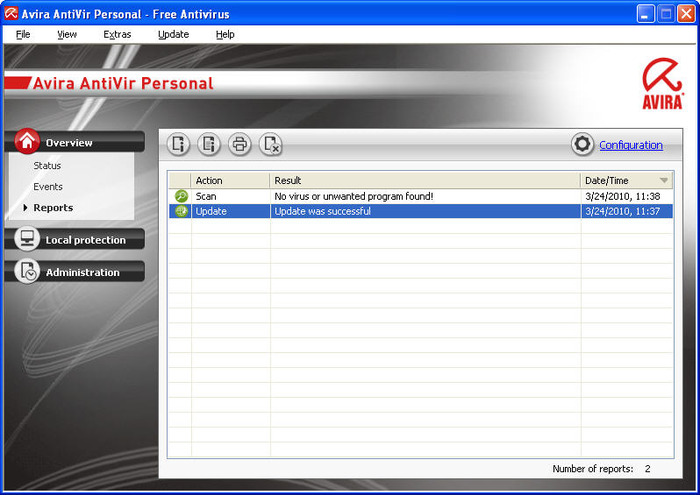Select the Scan report row result
The height and width of the screenshot is (495, 700).
coord(354,196)
